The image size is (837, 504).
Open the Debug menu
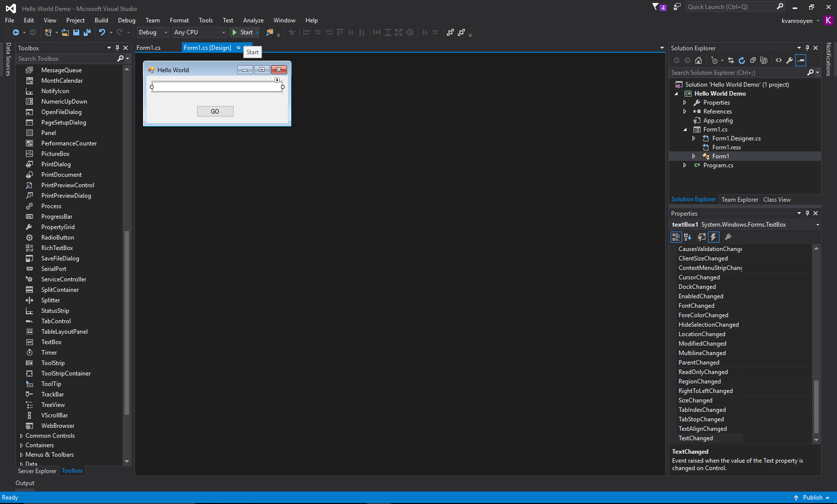pos(126,20)
